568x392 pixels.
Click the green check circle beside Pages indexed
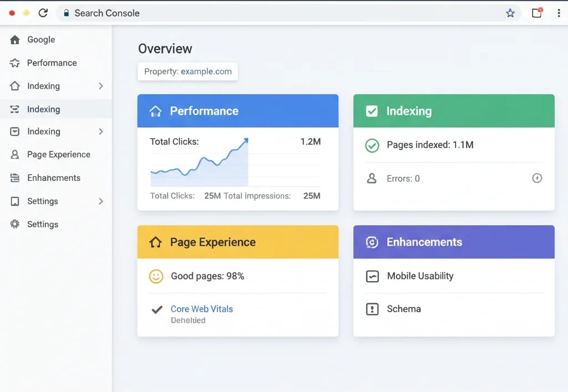pyautogui.click(x=372, y=145)
